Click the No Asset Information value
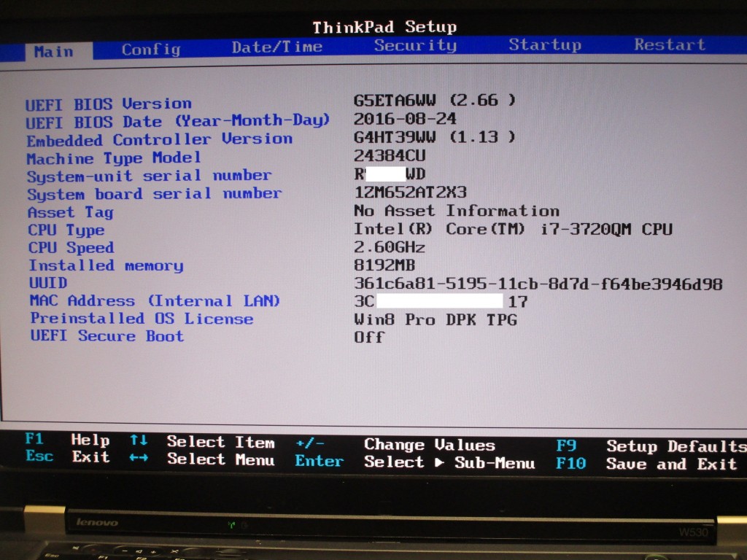The image size is (747, 560). pos(457,211)
